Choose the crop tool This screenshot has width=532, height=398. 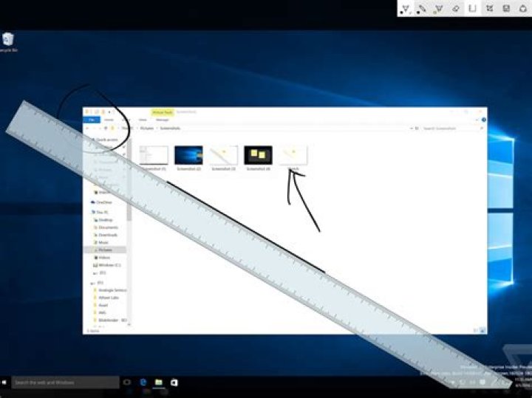coord(489,9)
